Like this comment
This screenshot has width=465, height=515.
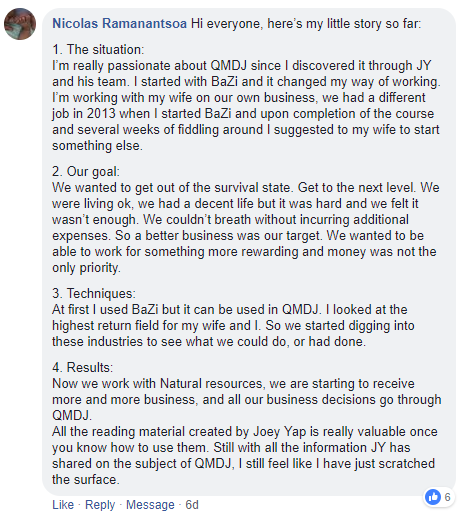63,505
